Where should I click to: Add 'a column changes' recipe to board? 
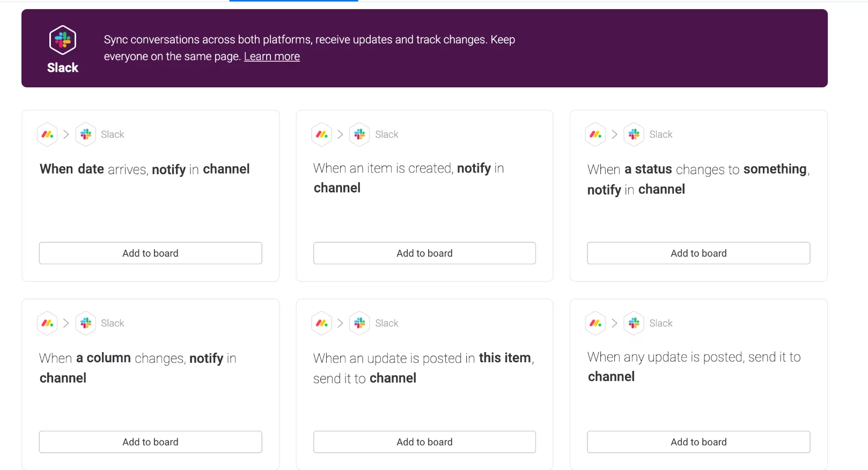pyautogui.click(x=150, y=442)
